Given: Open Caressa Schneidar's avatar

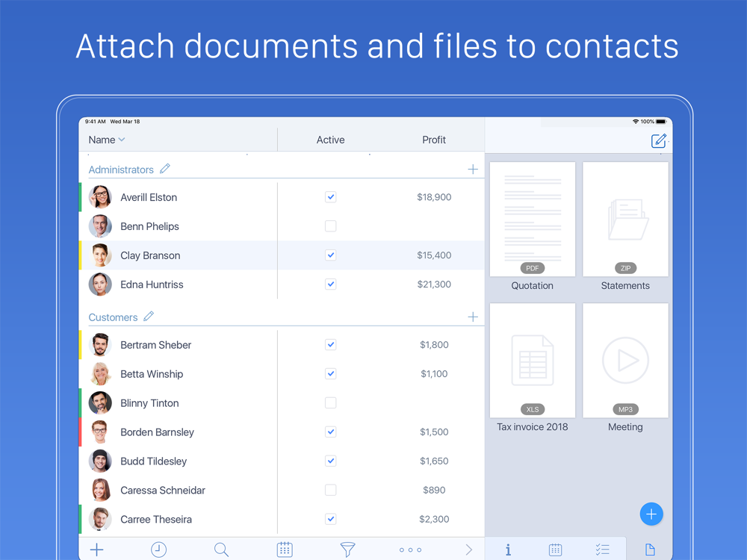Looking at the screenshot, I should pos(100,490).
